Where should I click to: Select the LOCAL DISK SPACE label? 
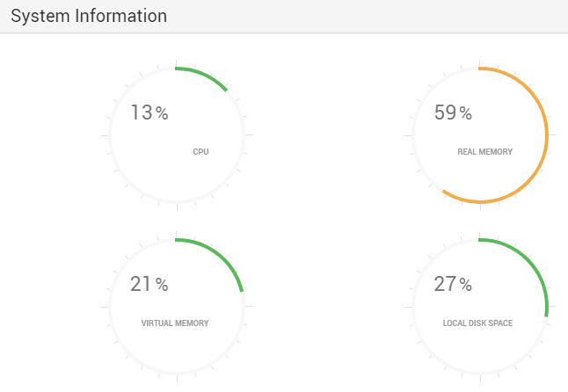click(x=477, y=323)
